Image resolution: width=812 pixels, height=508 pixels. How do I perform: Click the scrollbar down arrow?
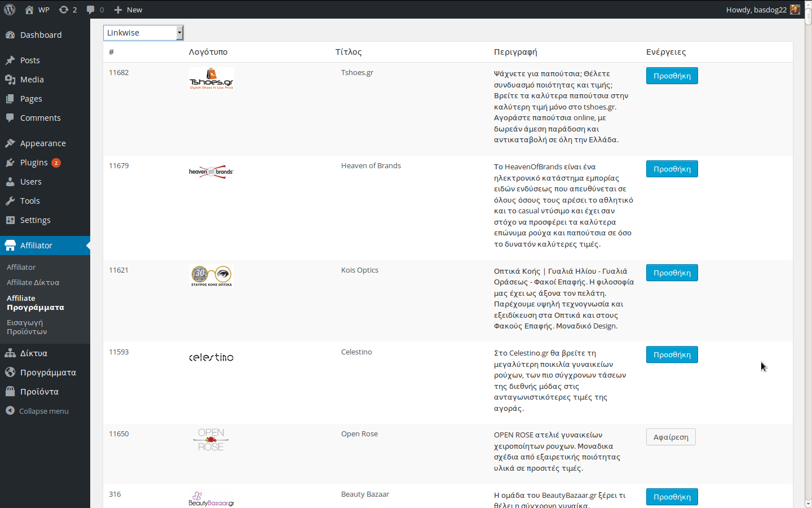808,504
